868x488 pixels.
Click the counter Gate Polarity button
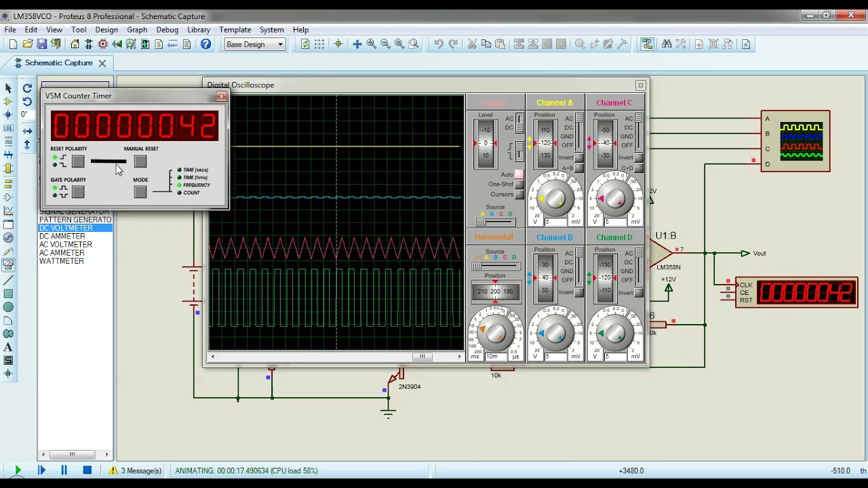[78, 192]
